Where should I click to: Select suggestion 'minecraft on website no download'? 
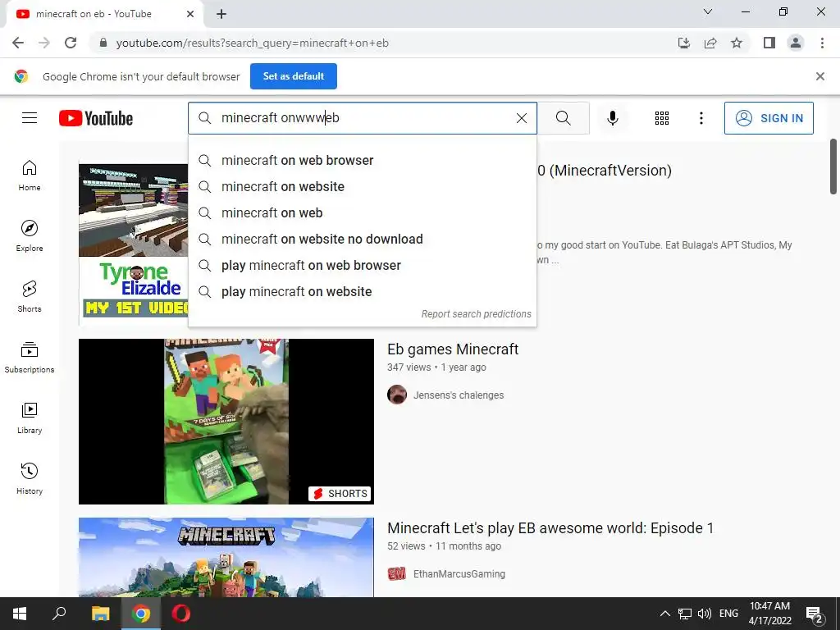(x=362, y=239)
